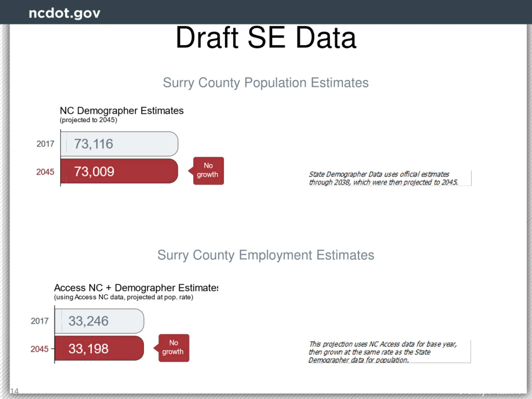Click the 2017 label of employment chart
Viewport: 532px width, 399px height.
pyautogui.click(x=39, y=321)
